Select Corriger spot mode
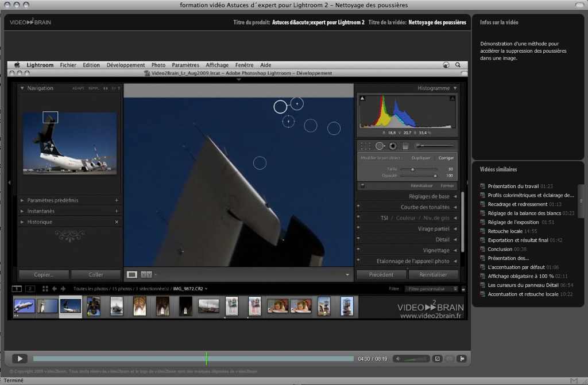Viewport: 588px width, 385px height. click(446, 158)
